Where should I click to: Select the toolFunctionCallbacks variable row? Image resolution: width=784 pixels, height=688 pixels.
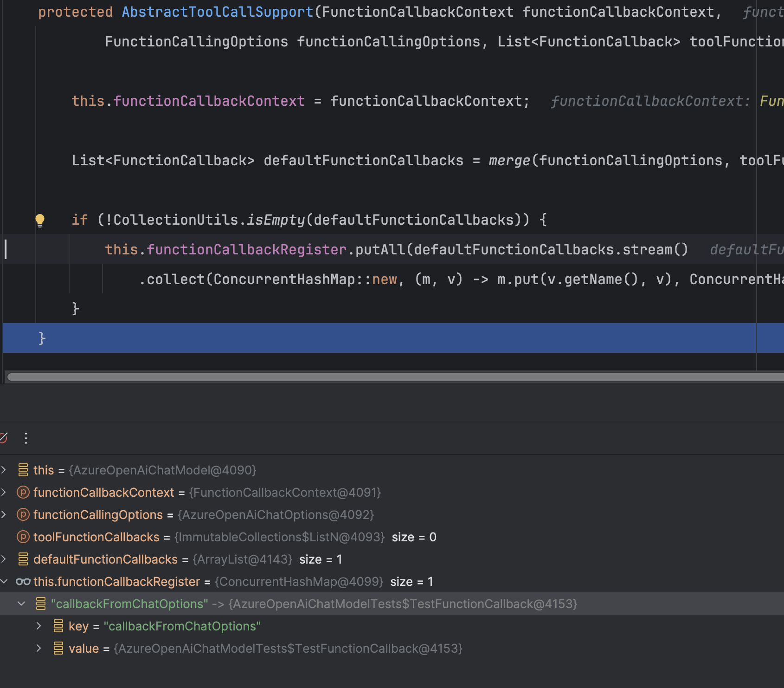point(392,537)
